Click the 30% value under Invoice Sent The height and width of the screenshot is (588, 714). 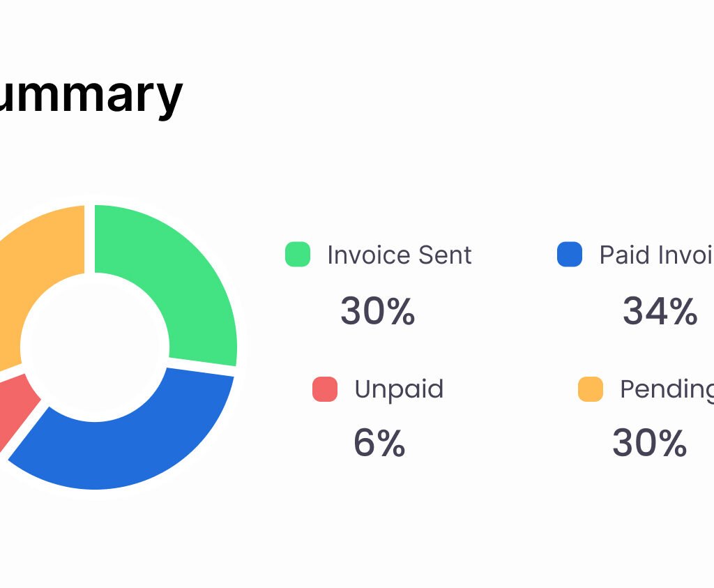[x=378, y=311]
